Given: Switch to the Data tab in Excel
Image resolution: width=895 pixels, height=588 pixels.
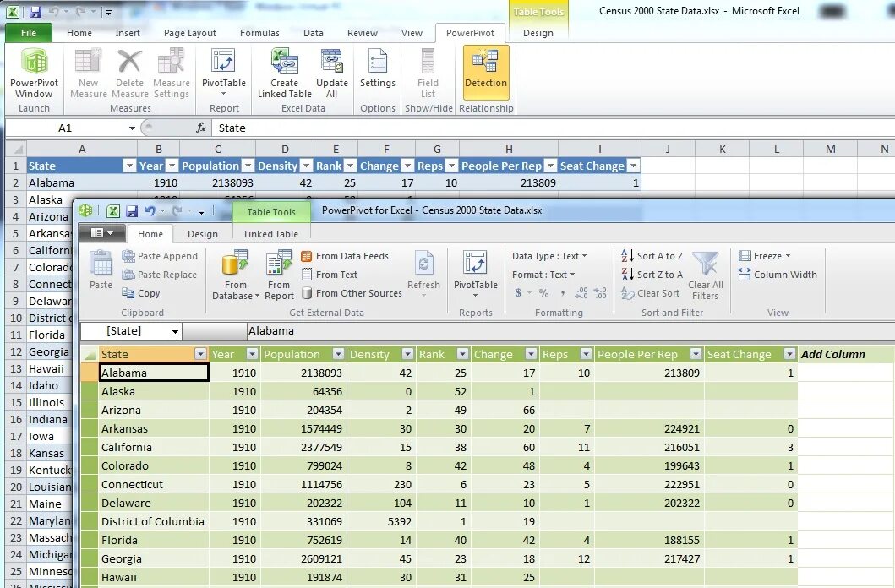Looking at the screenshot, I should pos(313,33).
